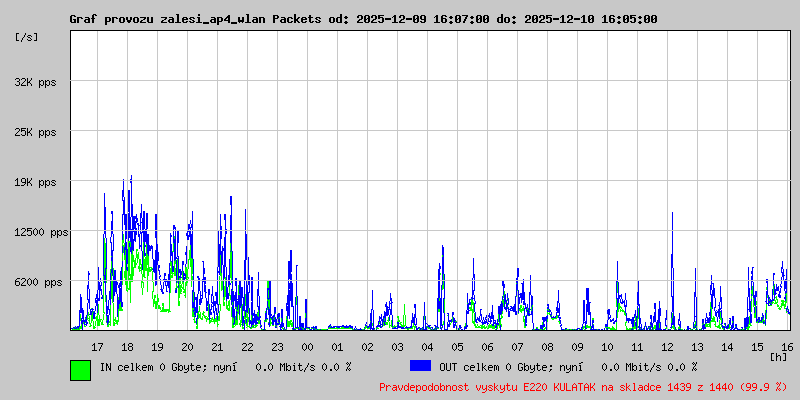This screenshot has width=800, height=400.
Task: Click hour label 07 on x-axis
Action: pyautogui.click(x=517, y=347)
